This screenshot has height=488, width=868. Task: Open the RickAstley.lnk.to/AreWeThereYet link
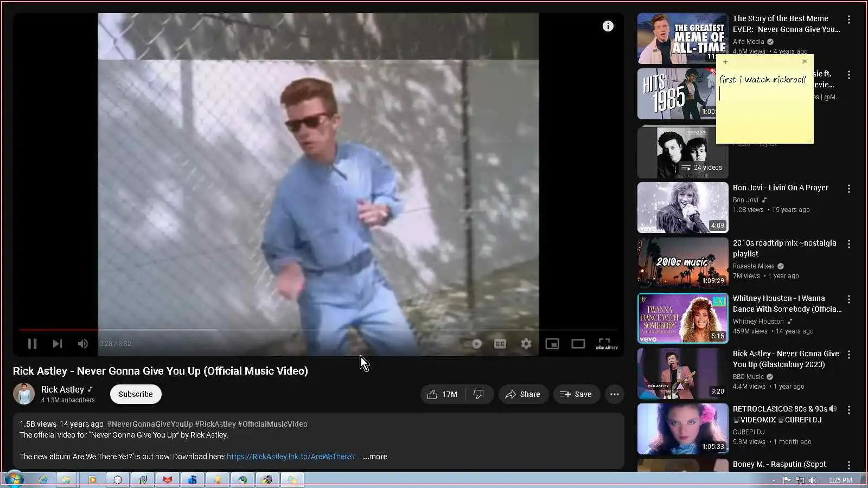coord(291,457)
